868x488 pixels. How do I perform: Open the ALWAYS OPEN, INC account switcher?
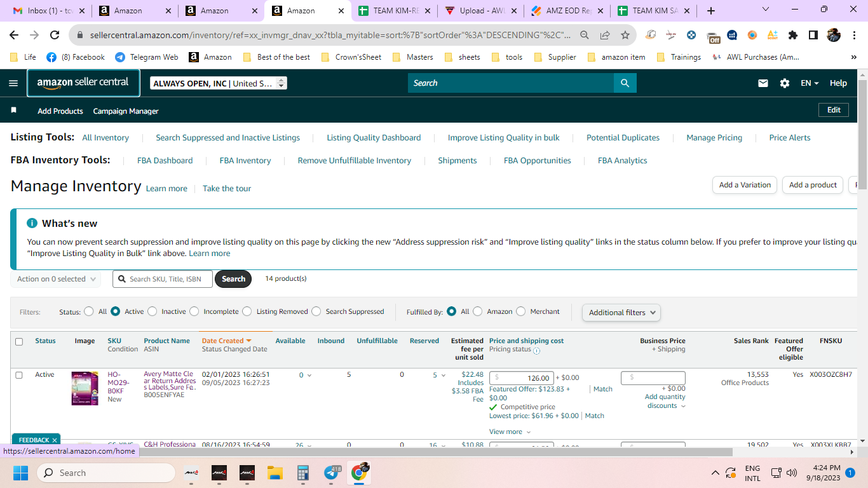(219, 83)
